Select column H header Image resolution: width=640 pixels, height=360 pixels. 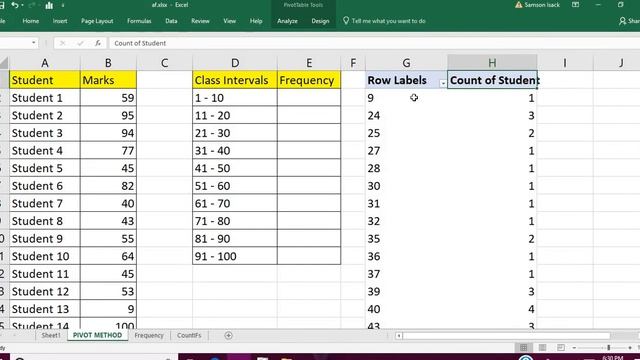pos(492,63)
